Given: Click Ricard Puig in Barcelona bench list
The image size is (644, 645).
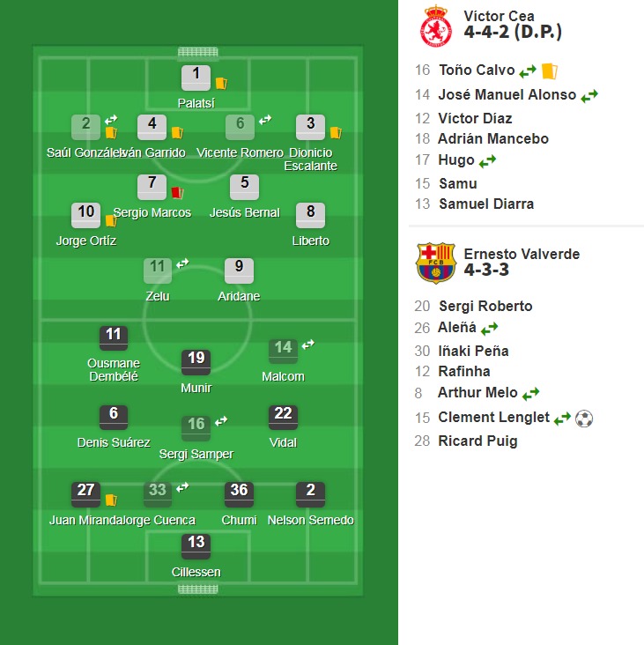Looking at the screenshot, I should coord(477,441).
